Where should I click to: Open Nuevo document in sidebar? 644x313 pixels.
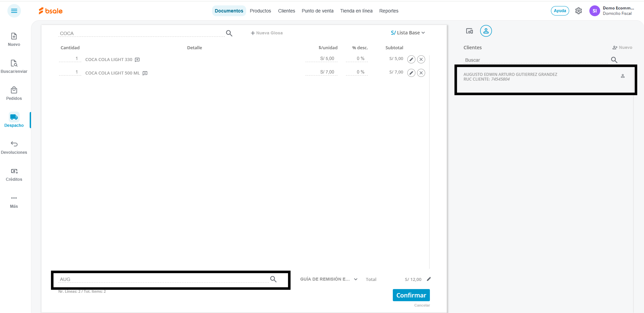click(14, 39)
